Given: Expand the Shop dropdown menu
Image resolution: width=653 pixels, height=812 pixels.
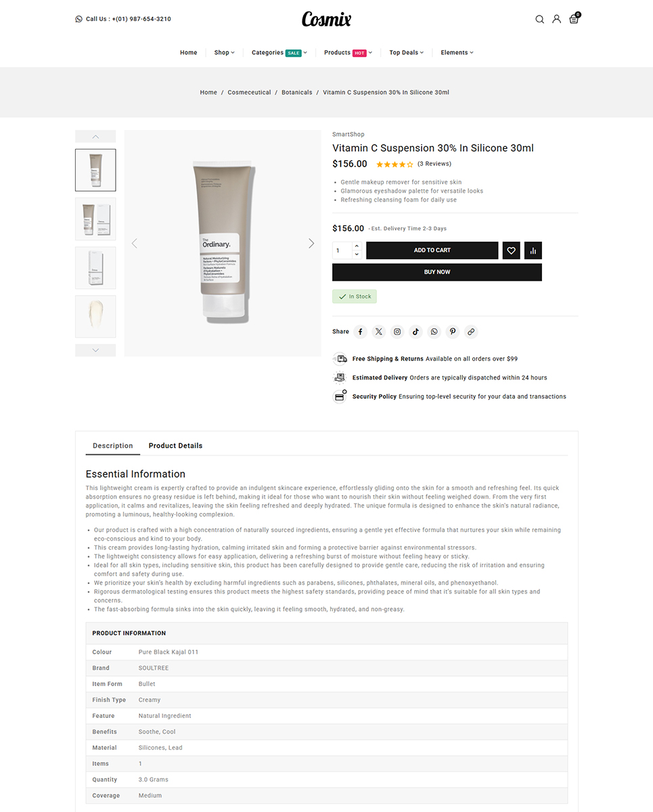Looking at the screenshot, I should click(224, 52).
